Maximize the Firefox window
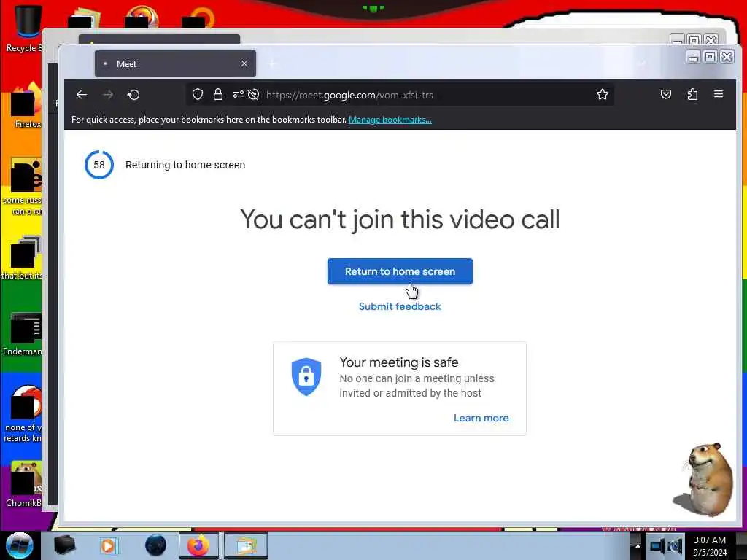 coord(711,57)
